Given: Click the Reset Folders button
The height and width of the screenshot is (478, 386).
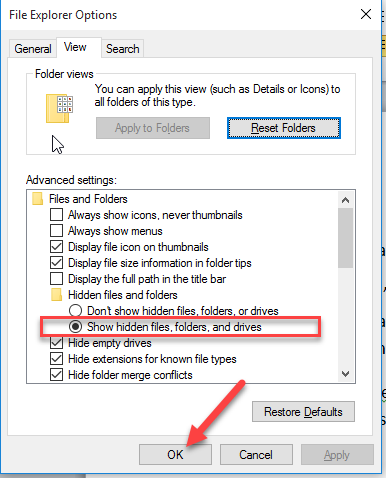Looking at the screenshot, I should pos(284,128).
